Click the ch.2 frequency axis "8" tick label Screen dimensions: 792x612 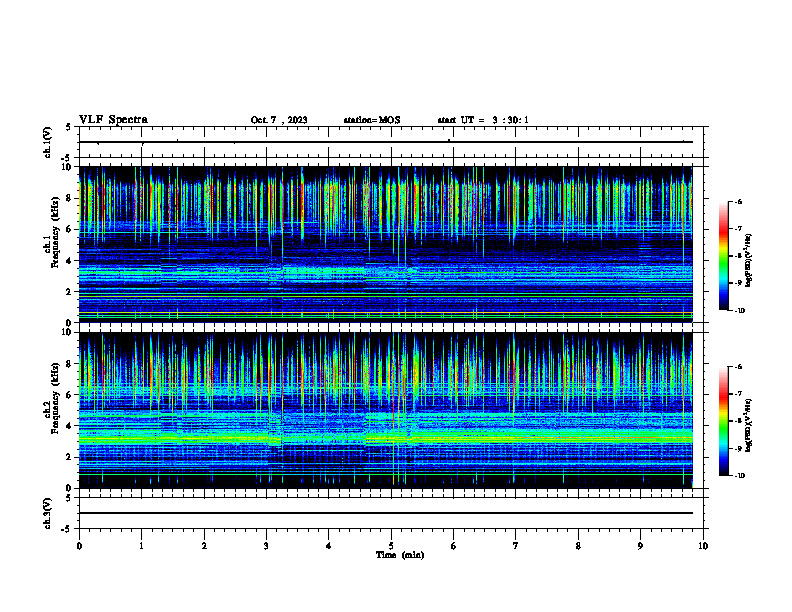[x=70, y=364]
